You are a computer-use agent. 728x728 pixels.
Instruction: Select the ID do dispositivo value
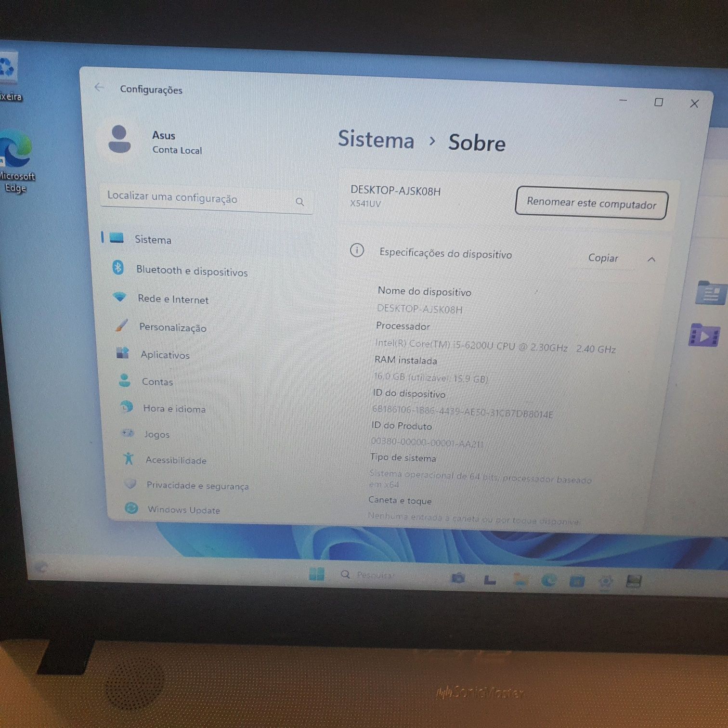tap(462, 411)
